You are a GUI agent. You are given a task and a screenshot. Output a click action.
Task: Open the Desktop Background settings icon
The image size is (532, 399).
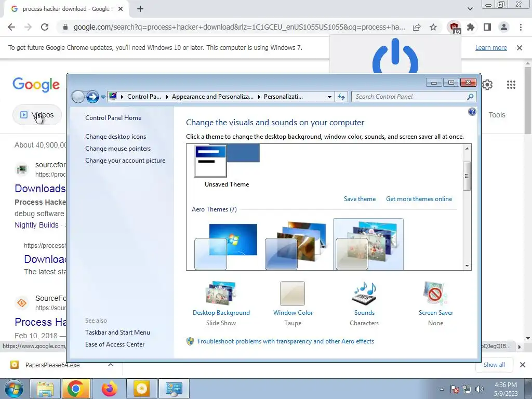[x=221, y=293]
